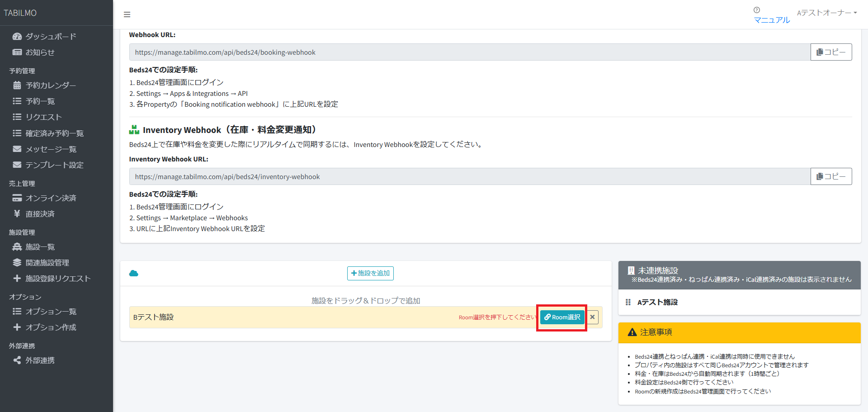868x412 pixels.
Task: Navigate to 施設一覧 page
Action: (x=40, y=247)
